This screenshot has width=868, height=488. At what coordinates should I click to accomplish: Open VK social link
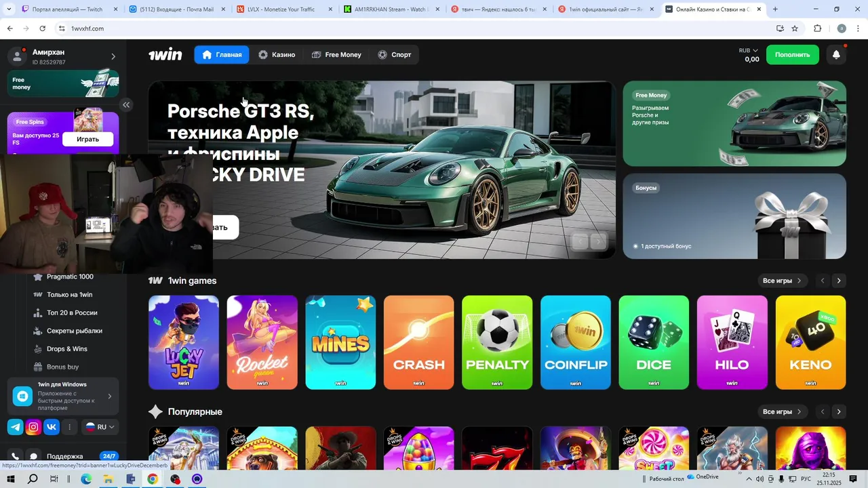click(x=52, y=427)
